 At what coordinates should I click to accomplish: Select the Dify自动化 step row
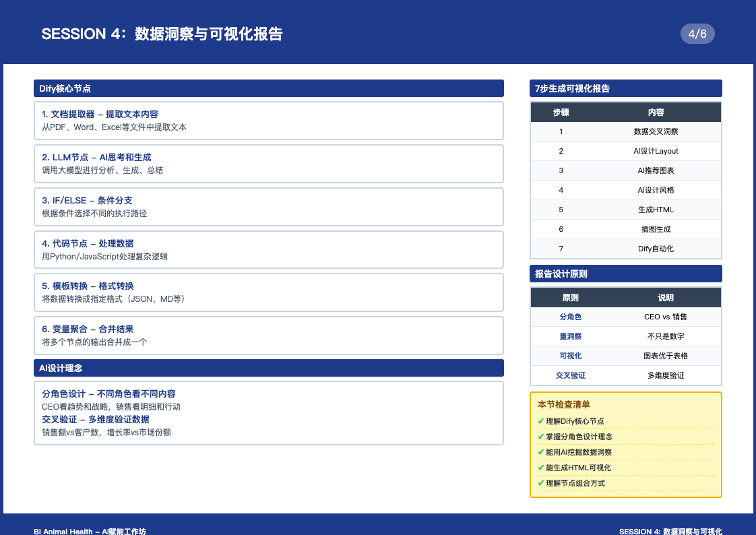[x=625, y=249]
